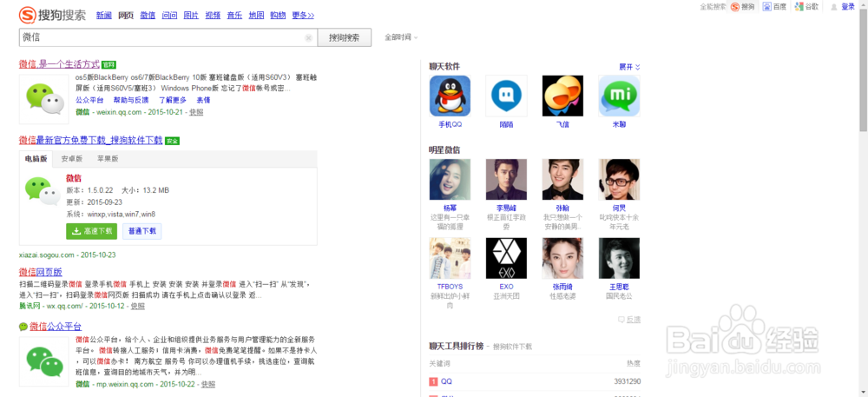The image size is (868, 397).
Task: Open 张雨绮 celebrity photo
Action: [x=562, y=258]
